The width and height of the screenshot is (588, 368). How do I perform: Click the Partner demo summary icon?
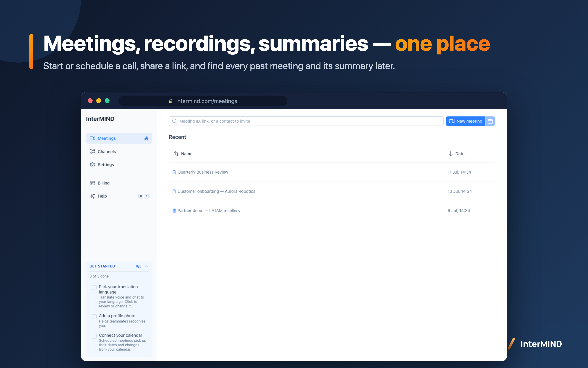174,210
